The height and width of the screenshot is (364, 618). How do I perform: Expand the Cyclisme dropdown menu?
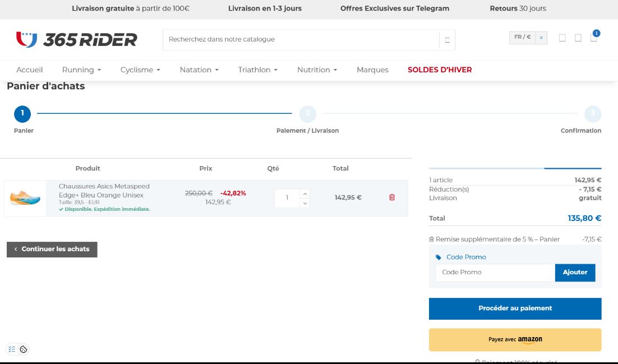[x=140, y=70]
